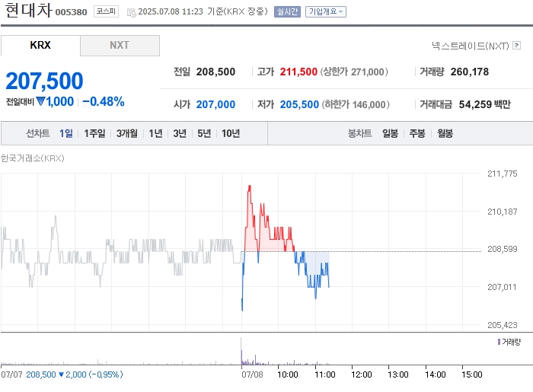
Task: Click the down-triangle next to 1,000
Action: pos(41,101)
